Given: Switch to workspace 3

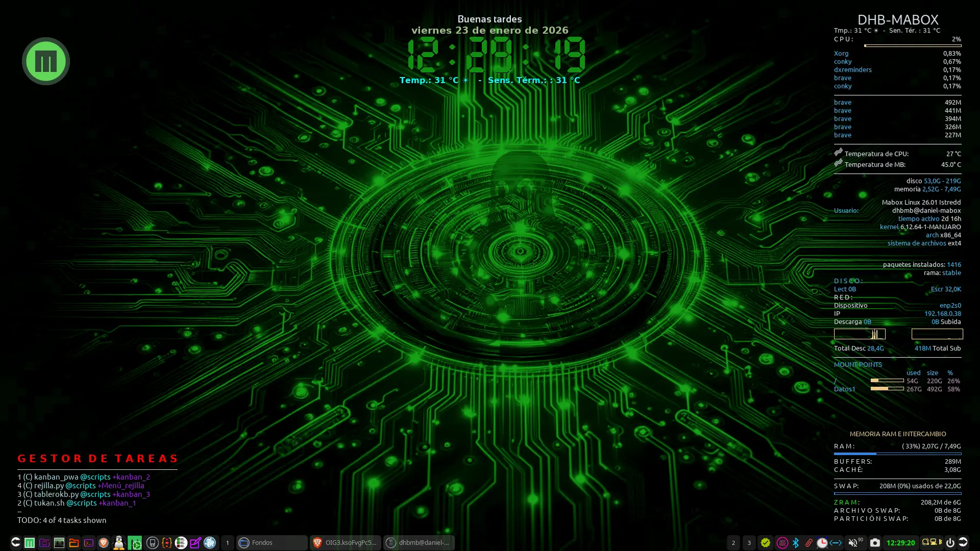Looking at the screenshot, I should 749,543.
